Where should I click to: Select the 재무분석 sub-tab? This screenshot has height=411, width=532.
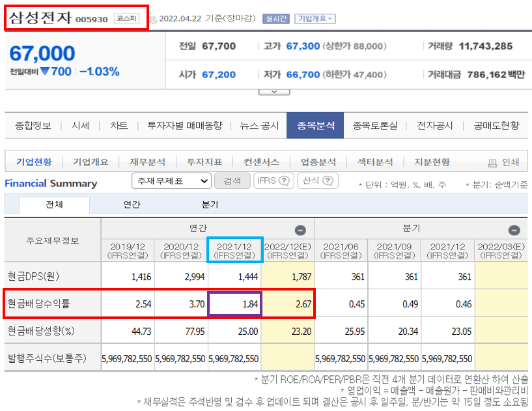tap(147, 162)
